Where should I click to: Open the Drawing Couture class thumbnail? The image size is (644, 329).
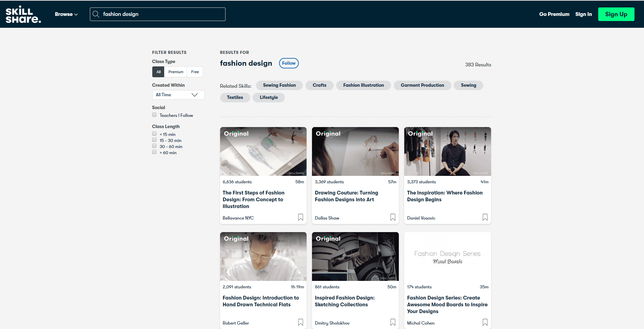[x=355, y=151]
